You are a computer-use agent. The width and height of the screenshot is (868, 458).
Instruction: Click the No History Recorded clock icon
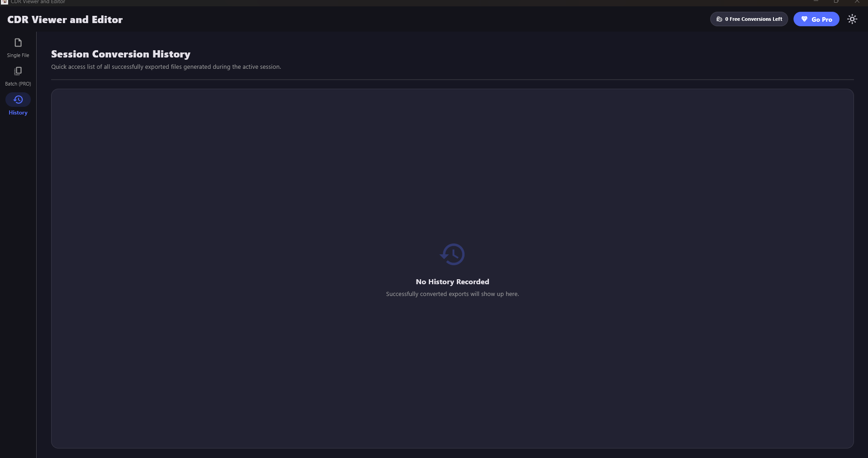coord(452,254)
